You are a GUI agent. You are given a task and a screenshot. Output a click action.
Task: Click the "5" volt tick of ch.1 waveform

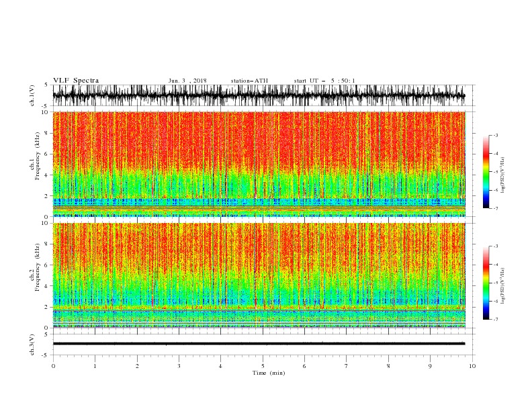coord(46,85)
